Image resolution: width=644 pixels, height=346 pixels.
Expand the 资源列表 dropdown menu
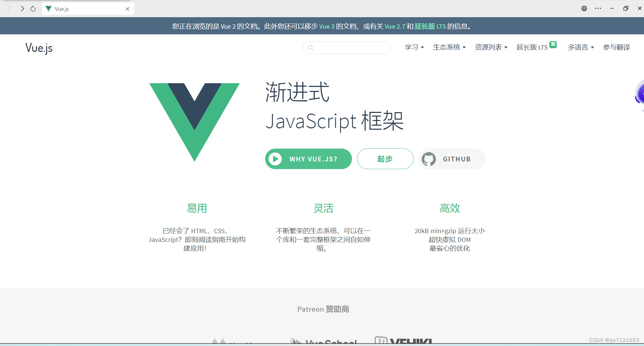[491, 48]
